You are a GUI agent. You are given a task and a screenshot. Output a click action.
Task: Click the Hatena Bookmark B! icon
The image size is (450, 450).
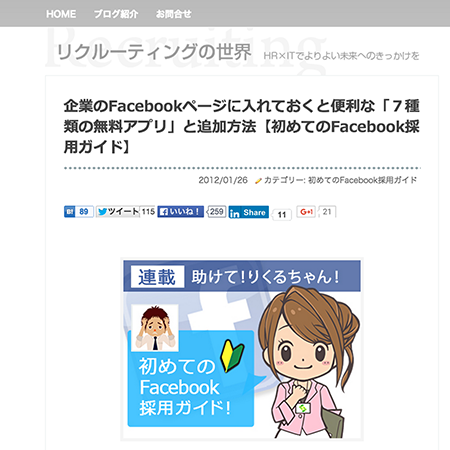(70, 212)
